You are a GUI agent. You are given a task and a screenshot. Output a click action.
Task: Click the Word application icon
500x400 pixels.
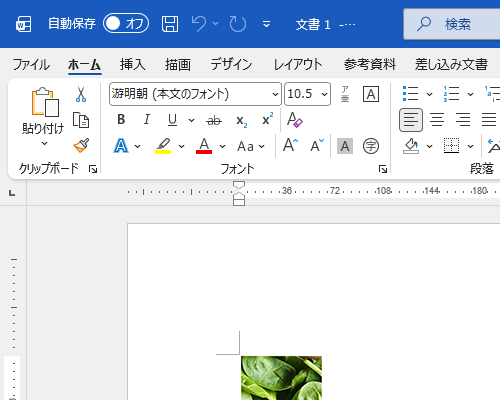coord(24,24)
